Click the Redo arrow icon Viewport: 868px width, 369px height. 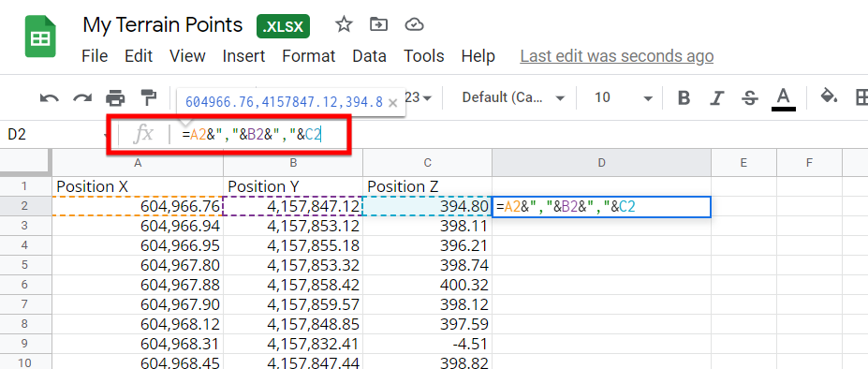click(x=82, y=98)
